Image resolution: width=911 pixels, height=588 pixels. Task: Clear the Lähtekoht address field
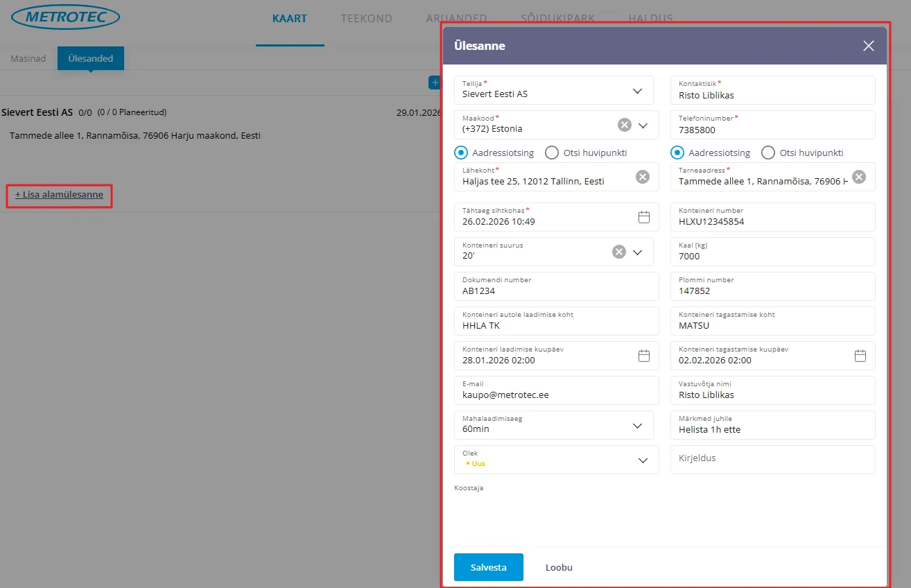[x=643, y=177]
